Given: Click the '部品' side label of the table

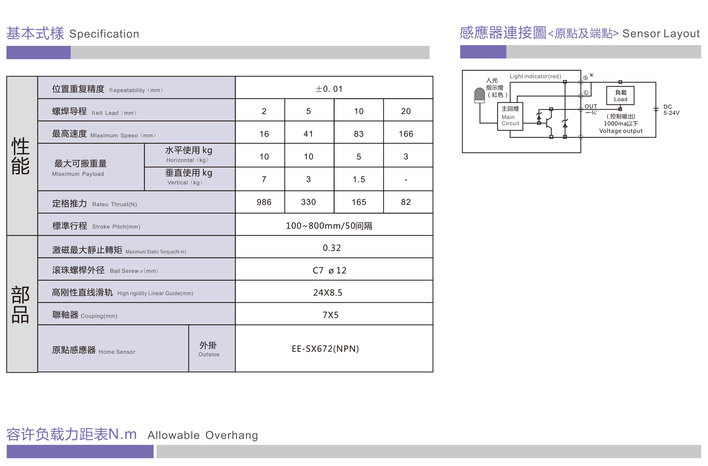Looking at the screenshot, I should click(x=20, y=304).
